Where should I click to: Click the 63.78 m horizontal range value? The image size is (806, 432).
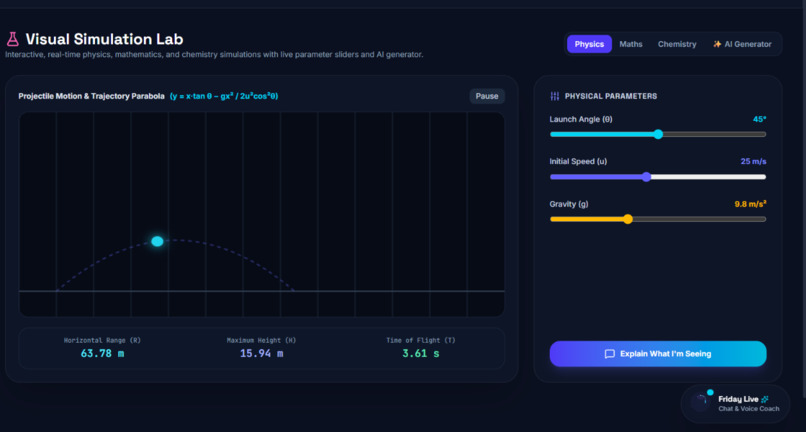102,354
